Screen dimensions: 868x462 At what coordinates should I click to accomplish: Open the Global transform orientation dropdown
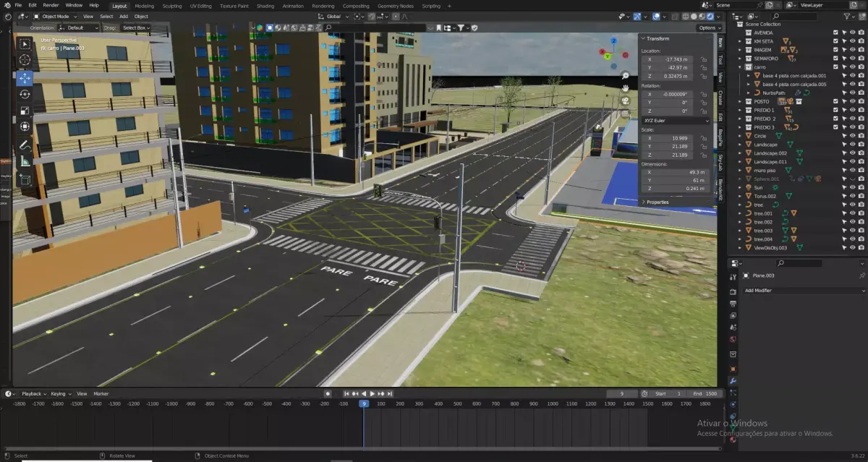coord(333,16)
